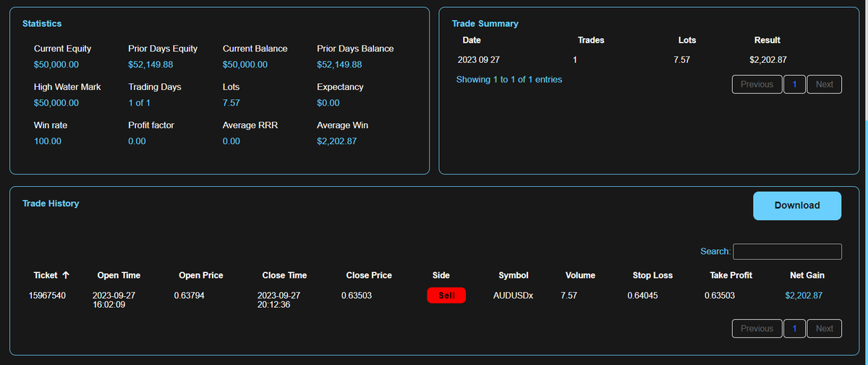Click the red Sell badge

coord(446,295)
